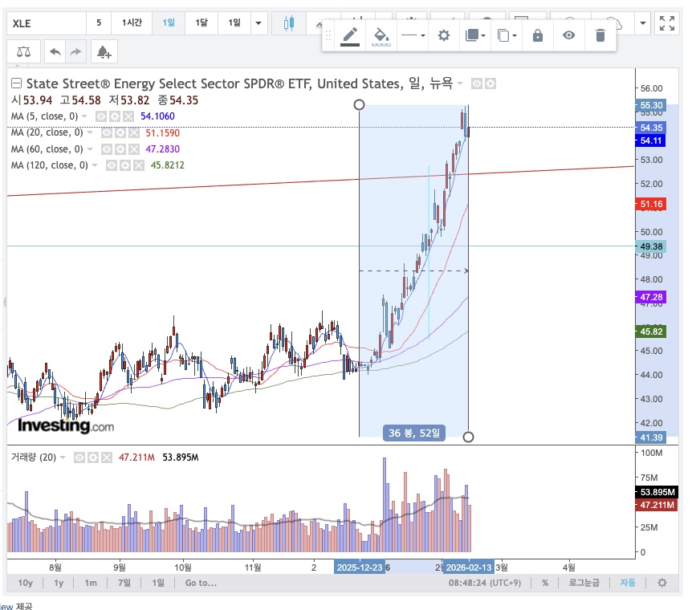The image size is (700, 610).
Task: Hide the MA 120 indicator
Action: coord(112,165)
